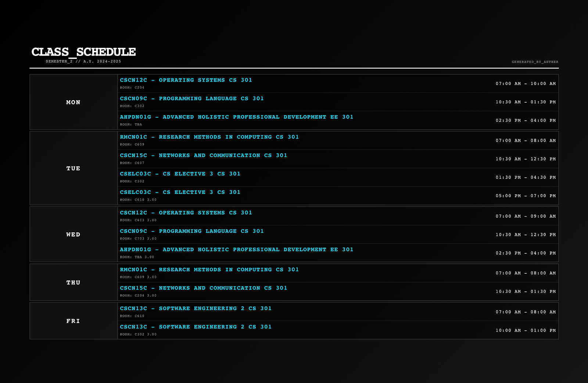This screenshot has height=383, width=588.
Task: Click 'ROOM: TBA' under Monday's AHPDN01G
Action: tap(131, 124)
